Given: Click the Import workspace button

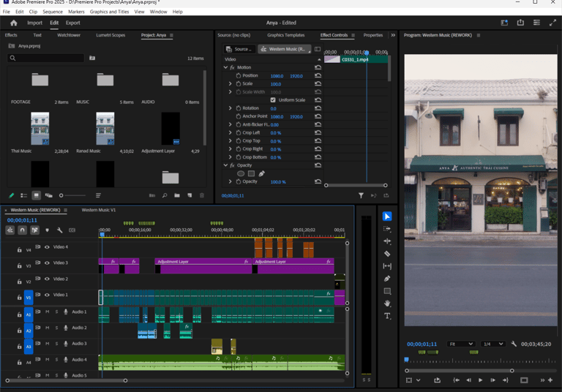Looking at the screenshot, I should pyautogui.click(x=34, y=23).
